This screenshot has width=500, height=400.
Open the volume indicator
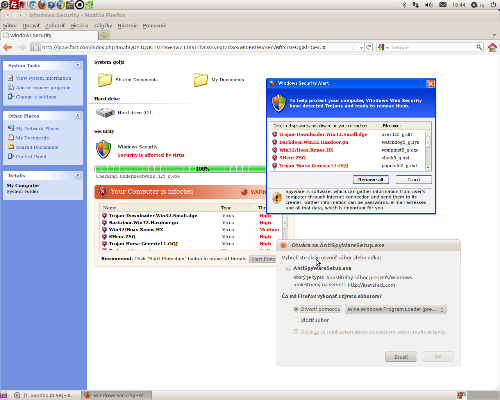point(429,5)
